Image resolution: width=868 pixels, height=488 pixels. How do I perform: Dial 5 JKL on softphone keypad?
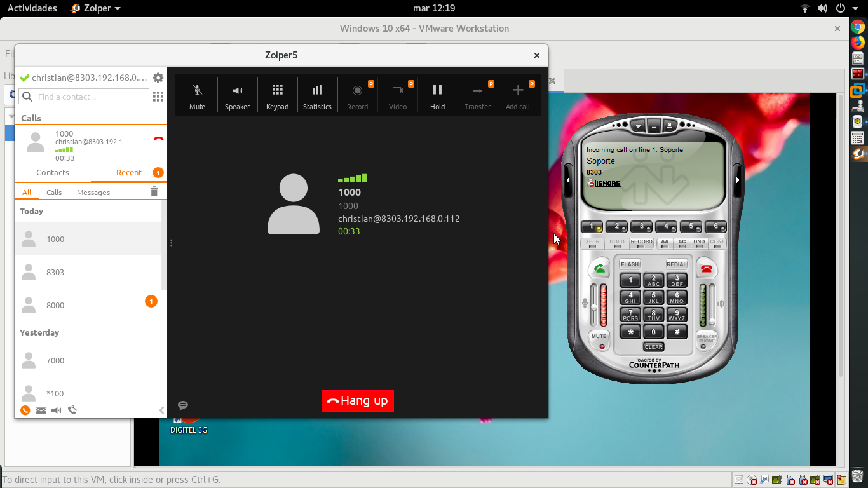click(x=653, y=297)
